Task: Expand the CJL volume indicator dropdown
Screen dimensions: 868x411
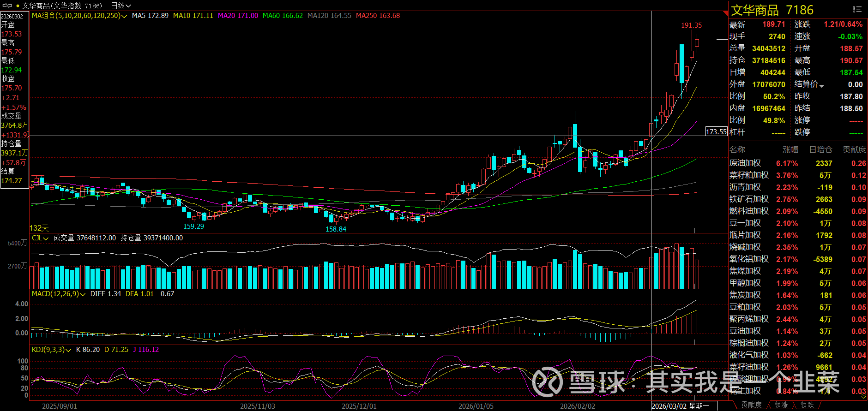Action: pos(46,238)
